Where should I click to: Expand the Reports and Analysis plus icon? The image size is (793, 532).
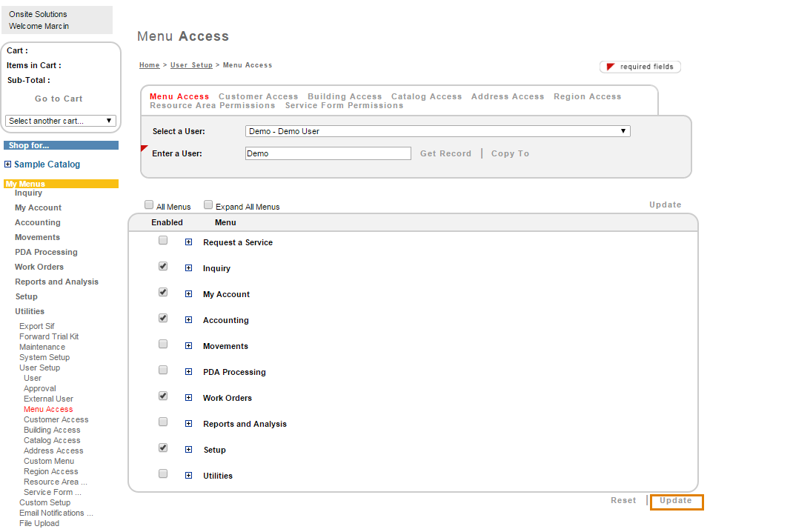[x=188, y=424]
